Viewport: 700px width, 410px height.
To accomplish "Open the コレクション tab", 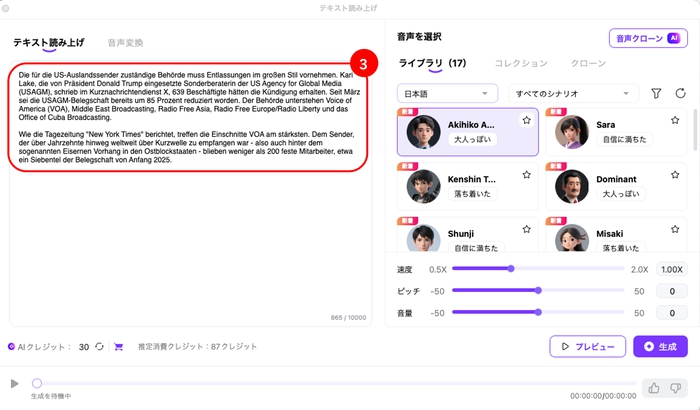I will tap(521, 63).
